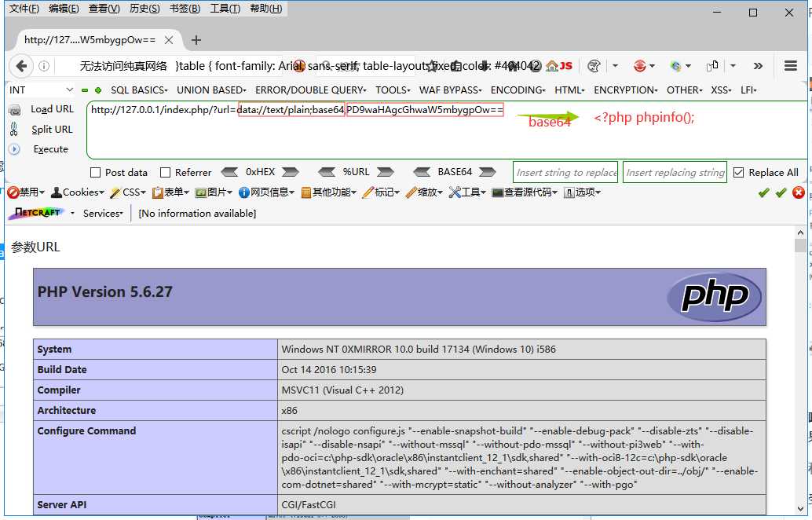Open the 帮助(H) menu
The height and width of the screenshot is (520, 812).
(265, 9)
